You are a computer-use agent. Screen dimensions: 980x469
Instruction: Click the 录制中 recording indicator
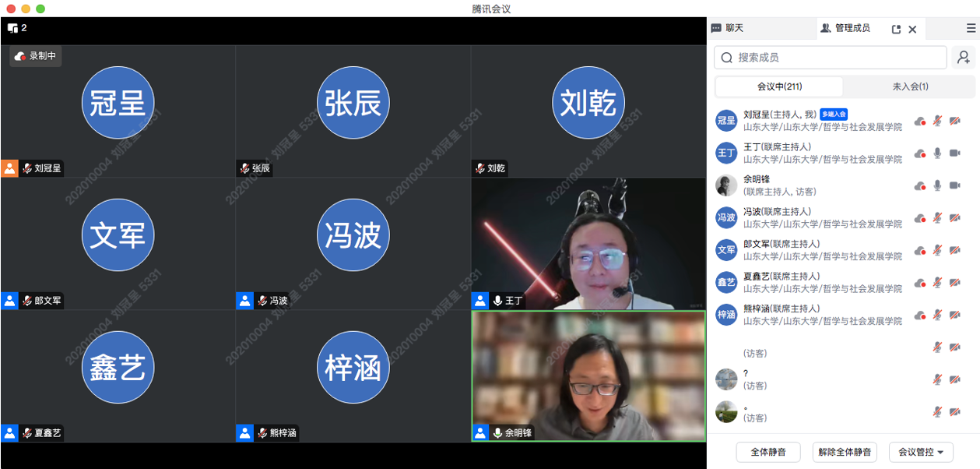point(36,56)
